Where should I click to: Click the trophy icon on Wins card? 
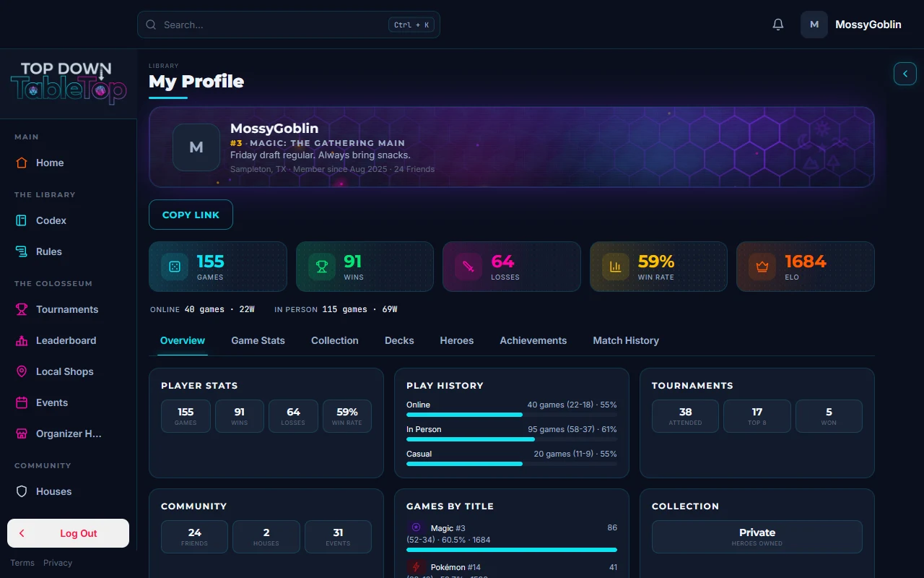pyautogui.click(x=322, y=267)
